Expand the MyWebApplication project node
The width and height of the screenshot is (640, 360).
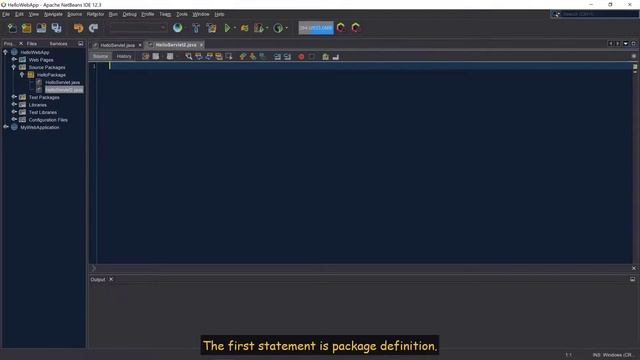[x=5, y=127]
